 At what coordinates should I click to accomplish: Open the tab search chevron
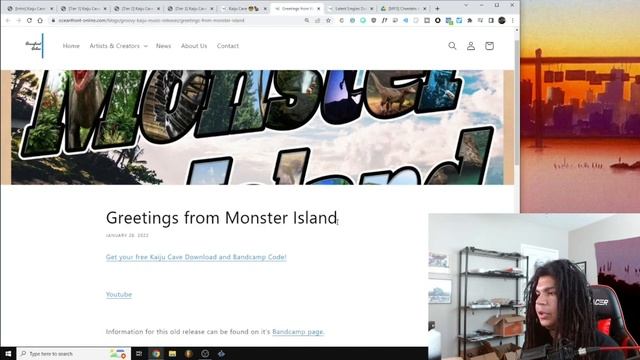tap(466, 5)
